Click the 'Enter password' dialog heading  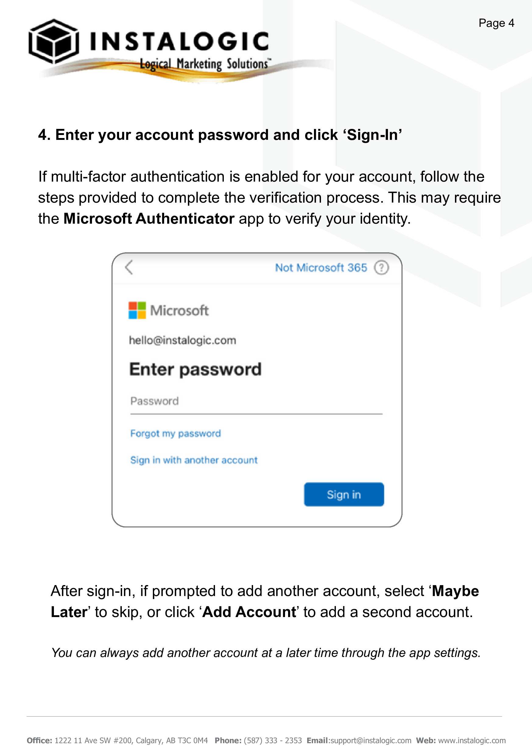point(196,369)
